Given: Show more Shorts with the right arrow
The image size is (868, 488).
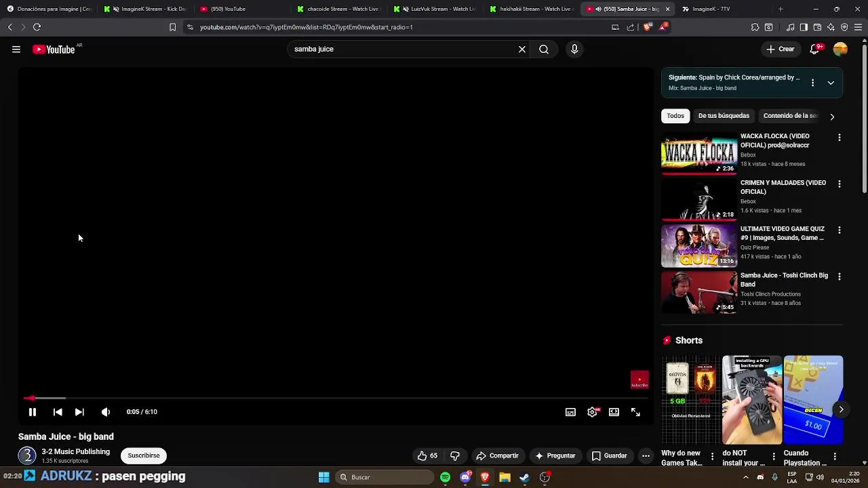Looking at the screenshot, I should pyautogui.click(x=841, y=409).
